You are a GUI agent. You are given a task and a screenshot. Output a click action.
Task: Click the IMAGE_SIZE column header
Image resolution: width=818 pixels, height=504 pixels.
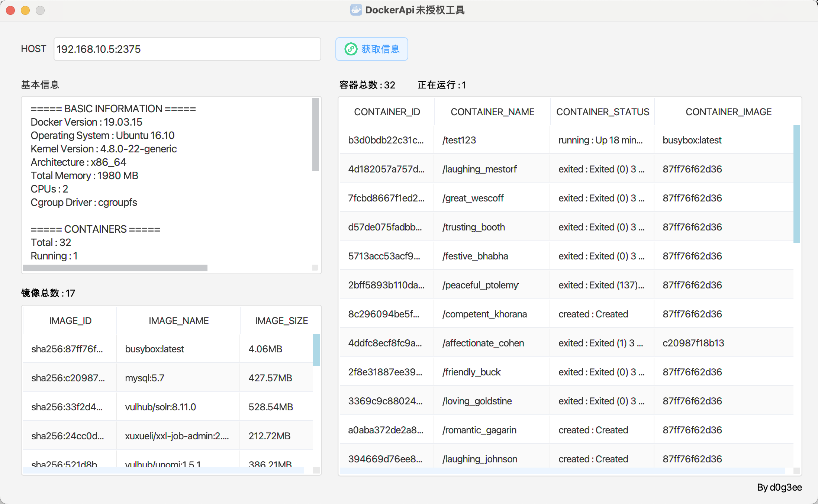[281, 320]
